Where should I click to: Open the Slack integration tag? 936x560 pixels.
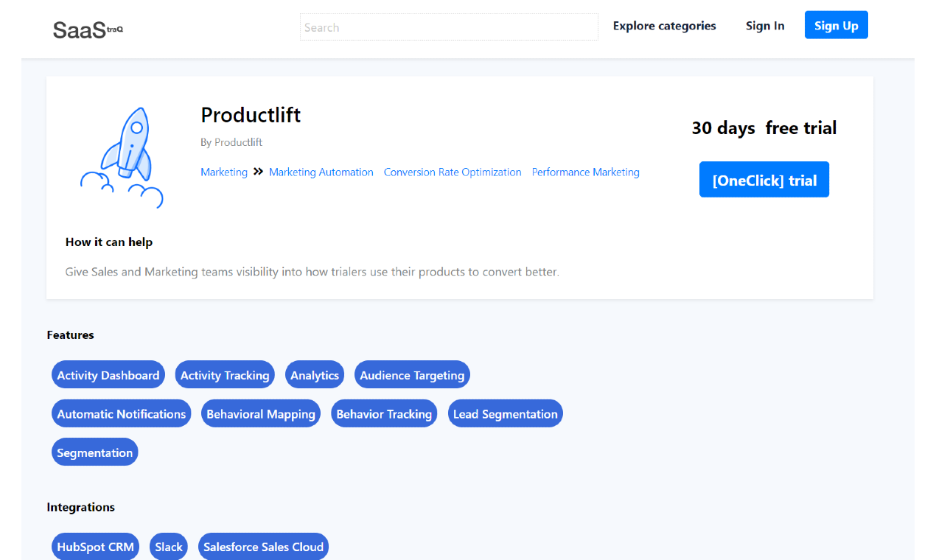point(169,547)
